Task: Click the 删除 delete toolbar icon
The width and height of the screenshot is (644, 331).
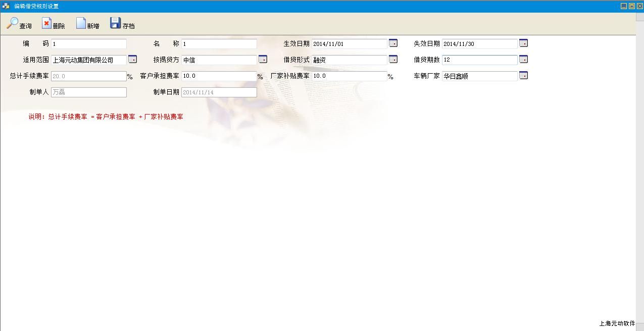Action: pyautogui.click(x=46, y=23)
